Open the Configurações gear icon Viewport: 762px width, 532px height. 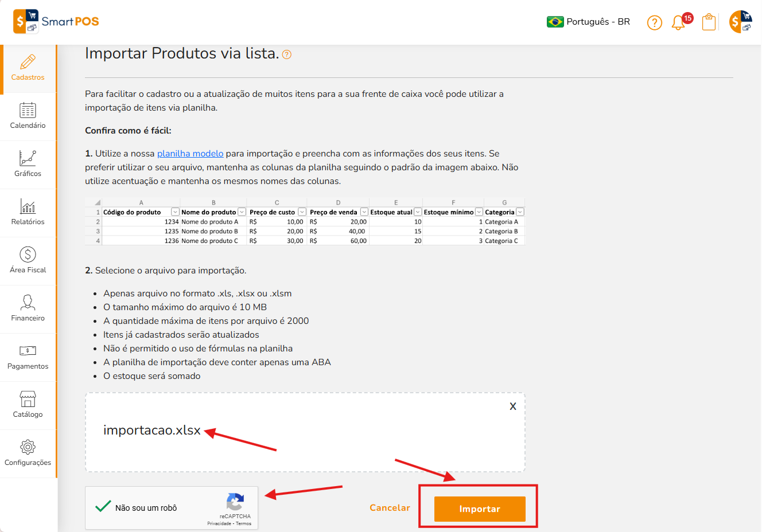pyautogui.click(x=28, y=447)
